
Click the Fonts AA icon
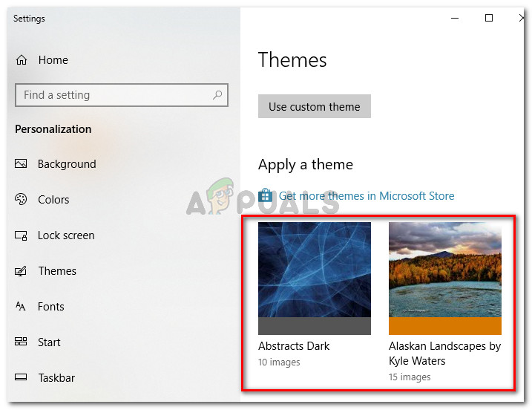(x=21, y=307)
